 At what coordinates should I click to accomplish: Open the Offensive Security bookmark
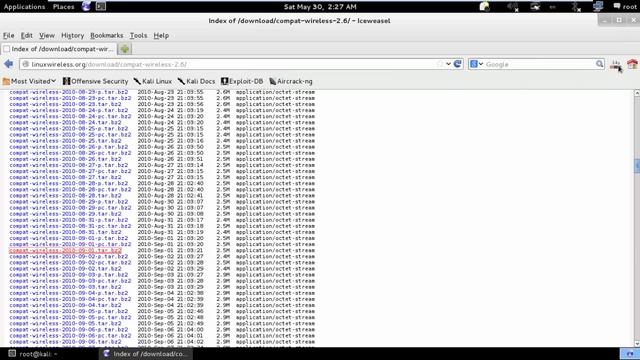95,81
